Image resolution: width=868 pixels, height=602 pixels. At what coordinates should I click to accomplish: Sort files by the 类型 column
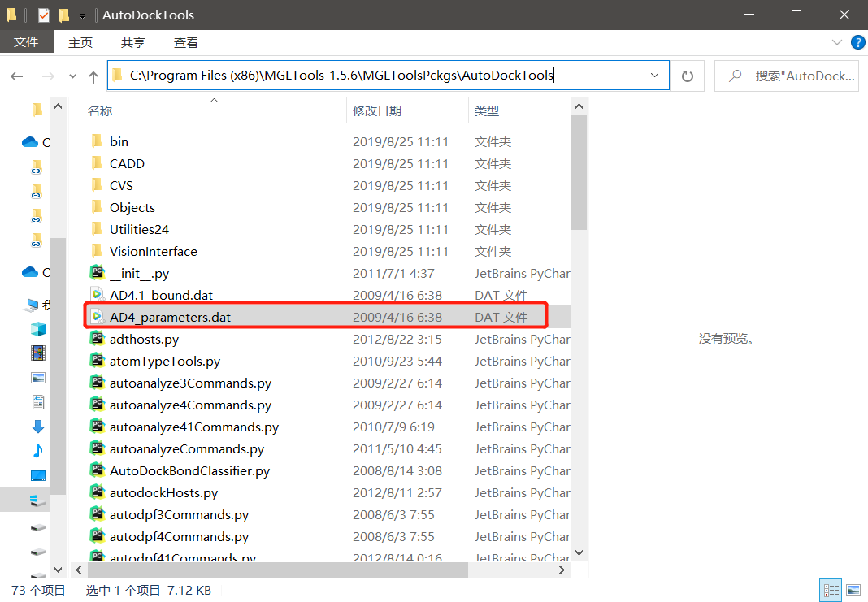click(487, 110)
